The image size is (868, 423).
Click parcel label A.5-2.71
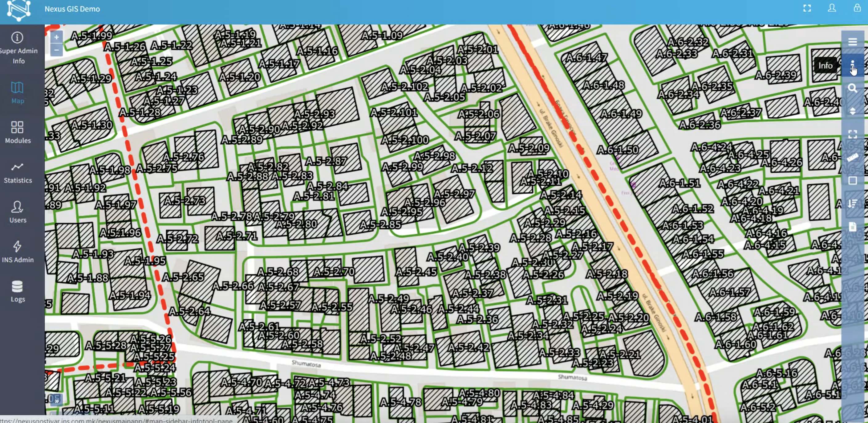[x=237, y=236]
